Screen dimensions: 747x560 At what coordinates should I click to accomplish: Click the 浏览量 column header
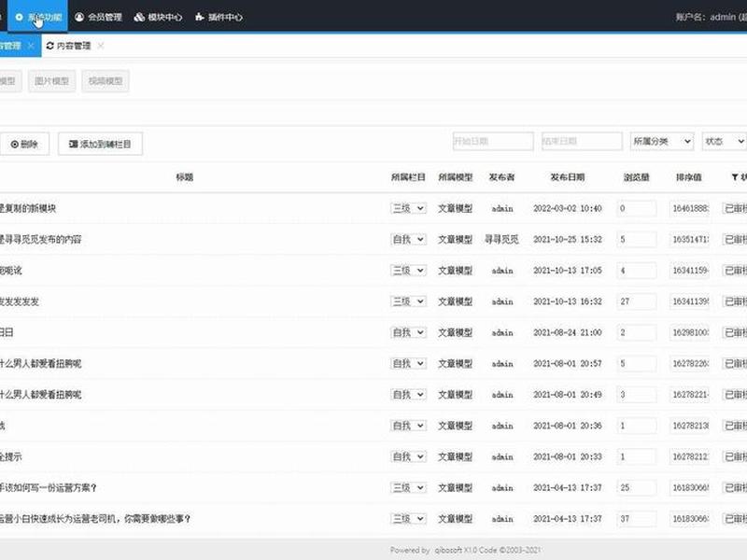coord(637,177)
